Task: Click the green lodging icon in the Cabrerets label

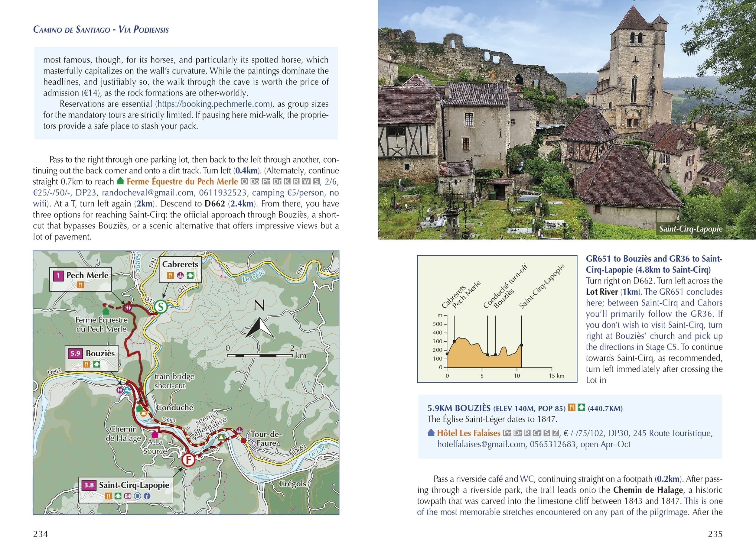Action: coord(190,275)
